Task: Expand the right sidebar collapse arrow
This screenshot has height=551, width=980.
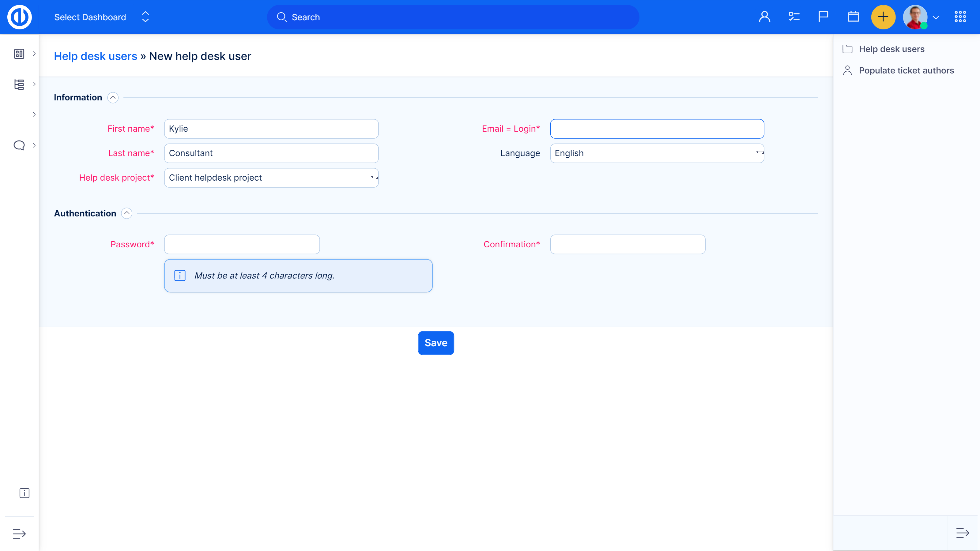Action: (963, 534)
